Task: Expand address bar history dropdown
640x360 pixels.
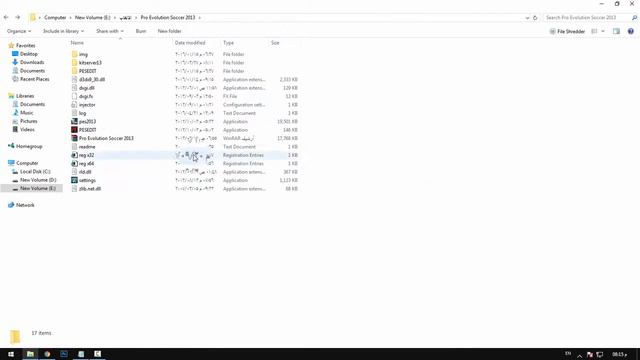Action: click(527, 18)
